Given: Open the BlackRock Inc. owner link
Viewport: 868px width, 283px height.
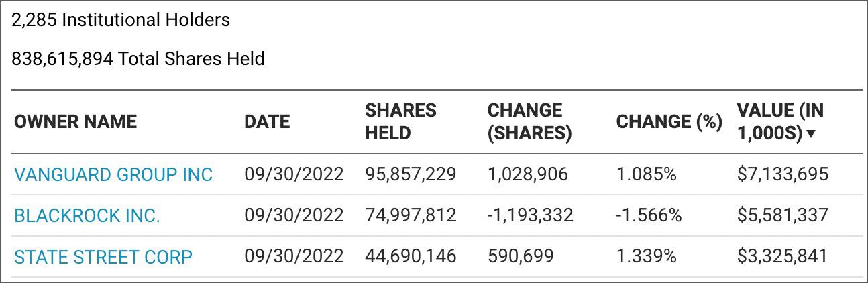Looking at the screenshot, I should (87, 216).
